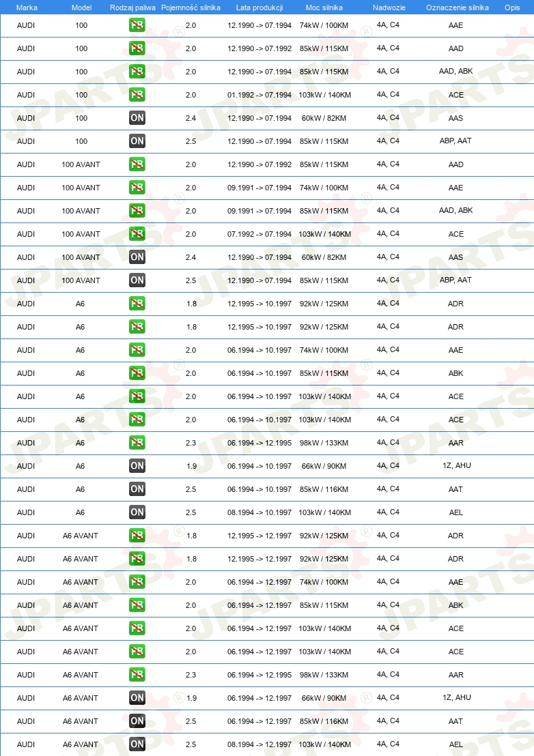Select '74kW / 100KM' in A6 AVANT AAE row

point(324,583)
